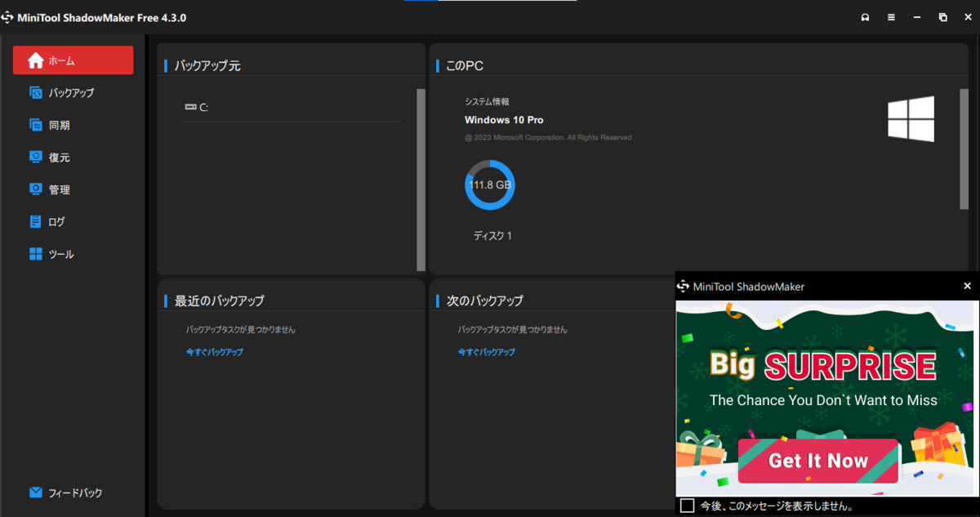Open the ホーム home page
The width and height of the screenshot is (980, 517).
click(x=73, y=60)
